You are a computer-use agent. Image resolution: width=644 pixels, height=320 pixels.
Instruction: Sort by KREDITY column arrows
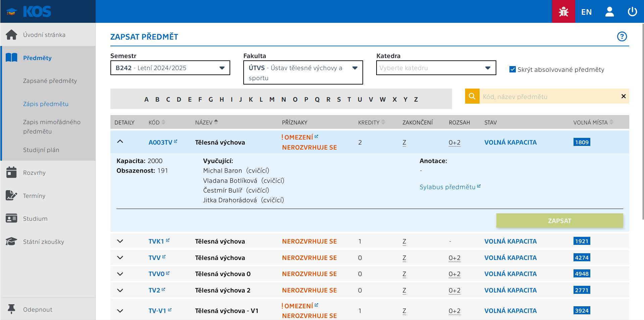click(x=383, y=122)
